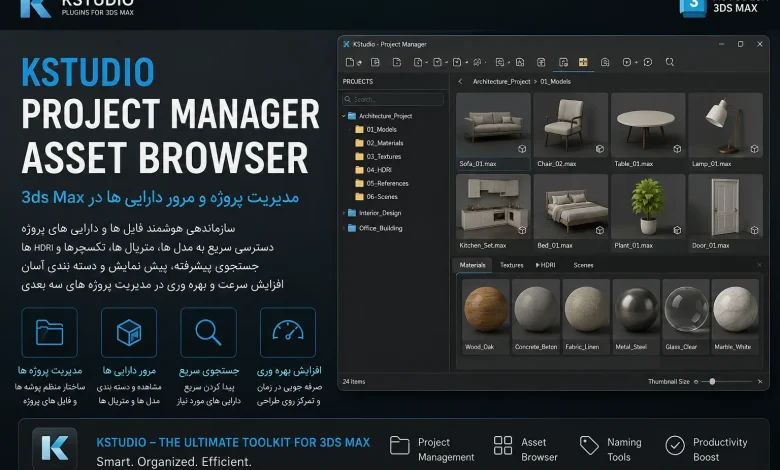The image size is (780, 470).
Task: Click the cube feature icon above مرور دارایی ها
Action: (129, 332)
